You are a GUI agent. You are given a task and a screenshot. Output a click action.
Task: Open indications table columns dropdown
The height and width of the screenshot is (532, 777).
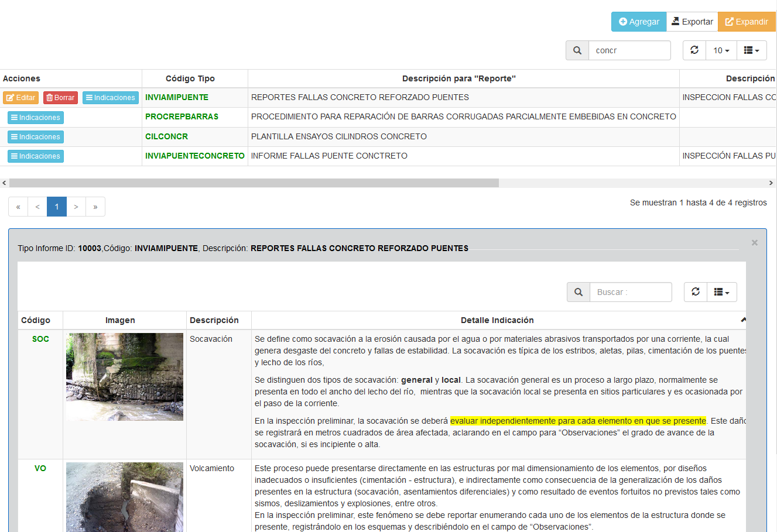[721, 292]
